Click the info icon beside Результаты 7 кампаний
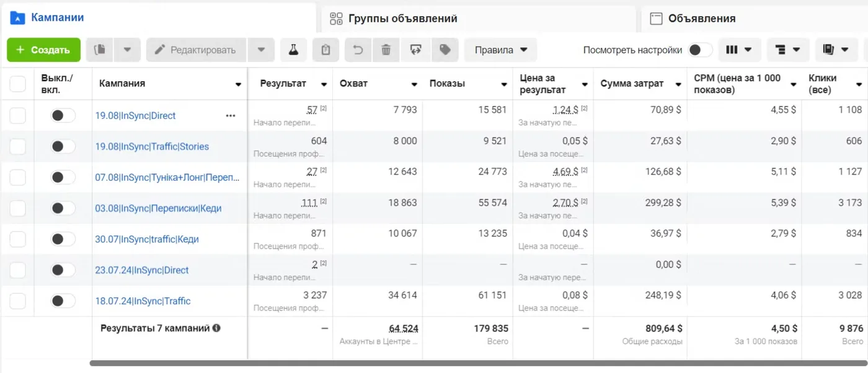The width and height of the screenshot is (868, 373). tap(216, 328)
